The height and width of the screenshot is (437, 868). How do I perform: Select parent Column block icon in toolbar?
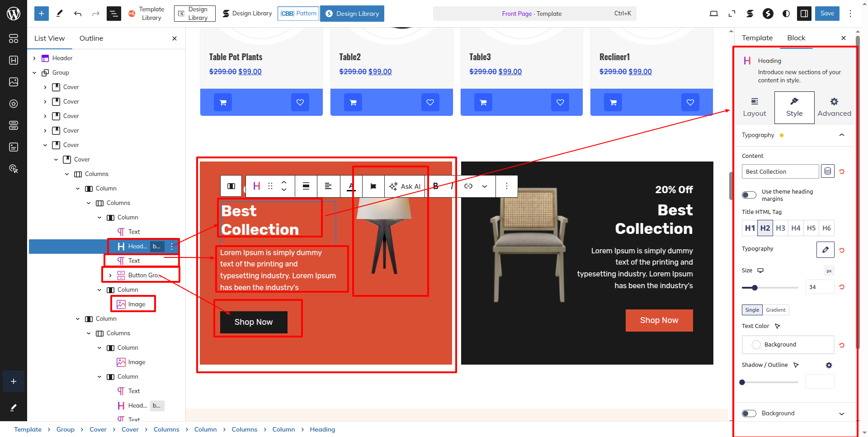click(x=231, y=186)
